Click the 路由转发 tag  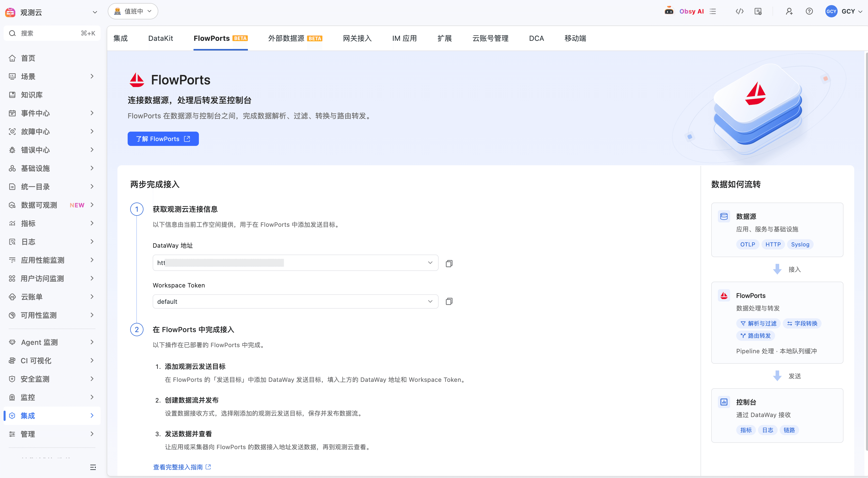pyautogui.click(x=755, y=336)
